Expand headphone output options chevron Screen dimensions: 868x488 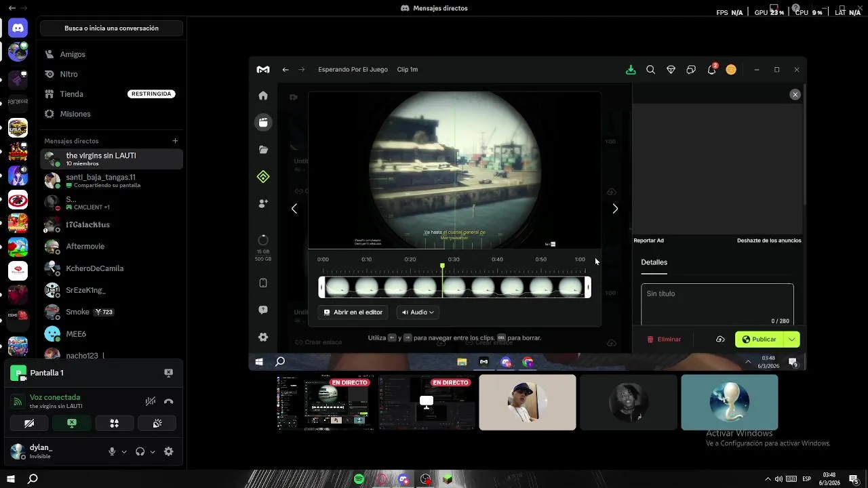pyautogui.click(x=153, y=452)
